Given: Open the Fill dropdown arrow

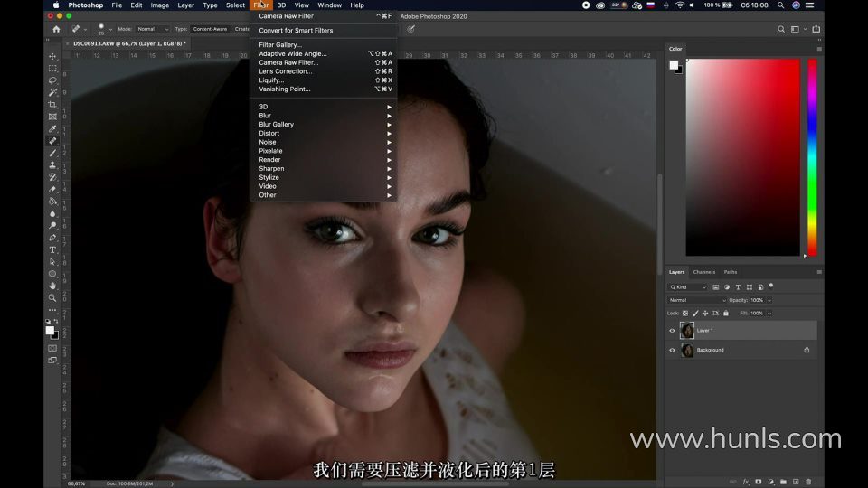Looking at the screenshot, I should pyautogui.click(x=769, y=314).
